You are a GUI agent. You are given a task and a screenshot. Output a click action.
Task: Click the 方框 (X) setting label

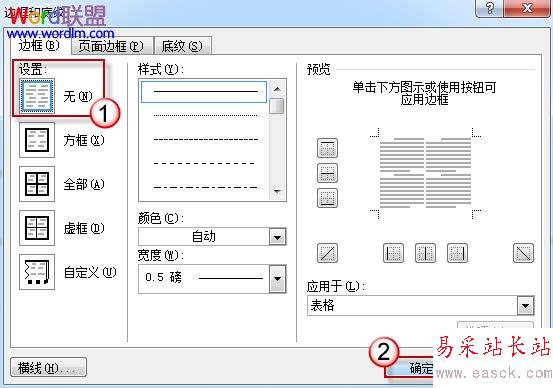pyautogui.click(x=84, y=140)
